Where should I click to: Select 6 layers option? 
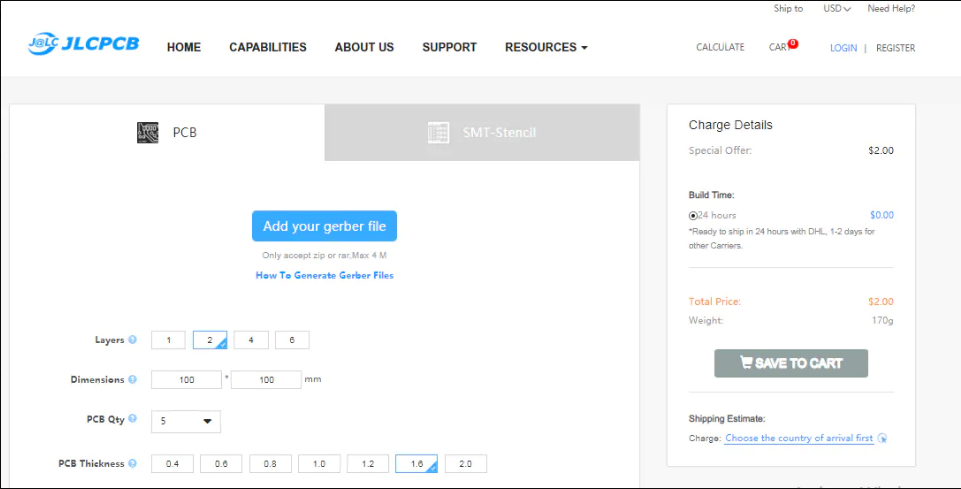pos(292,340)
